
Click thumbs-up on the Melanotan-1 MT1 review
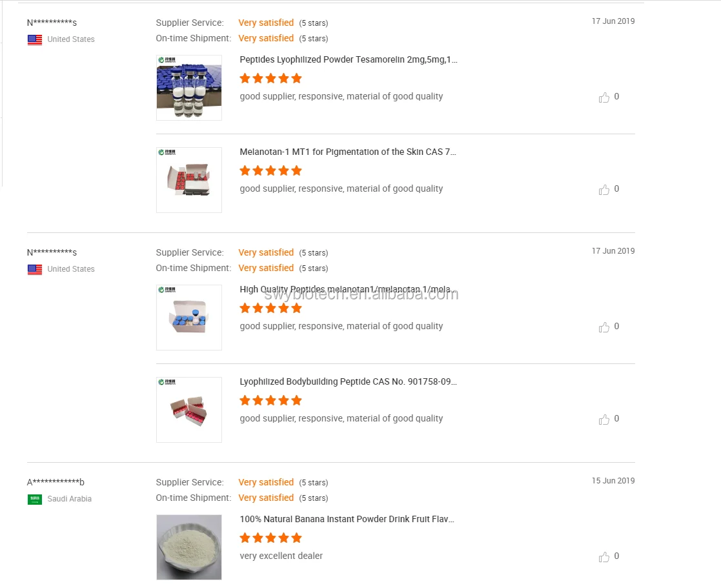pyautogui.click(x=604, y=190)
